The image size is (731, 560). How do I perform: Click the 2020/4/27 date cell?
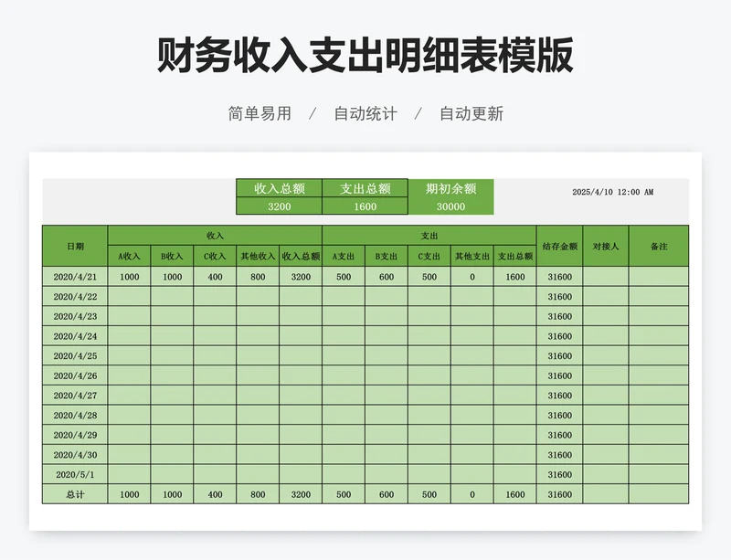pos(75,396)
